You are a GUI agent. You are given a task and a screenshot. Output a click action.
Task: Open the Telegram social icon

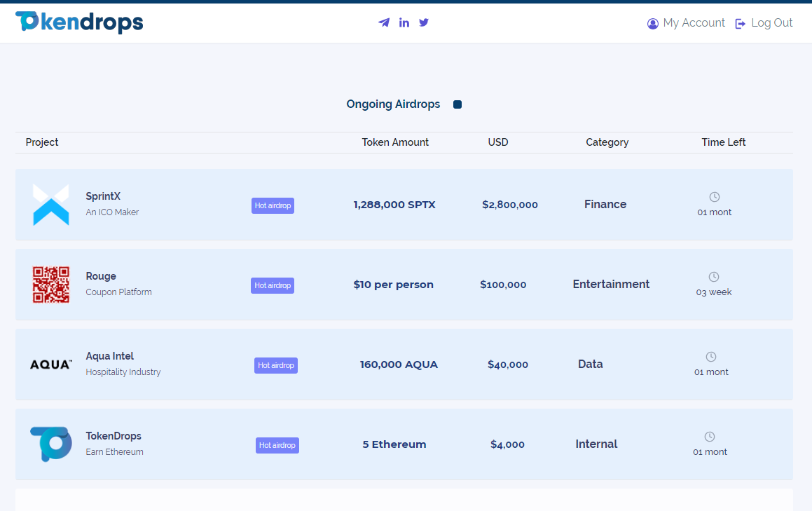(384, 22)
